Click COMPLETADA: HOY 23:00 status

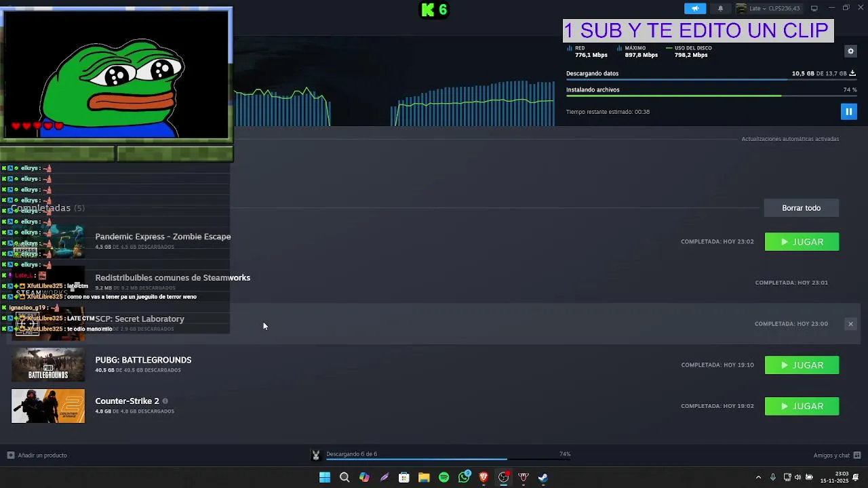(x=791, y=324)
